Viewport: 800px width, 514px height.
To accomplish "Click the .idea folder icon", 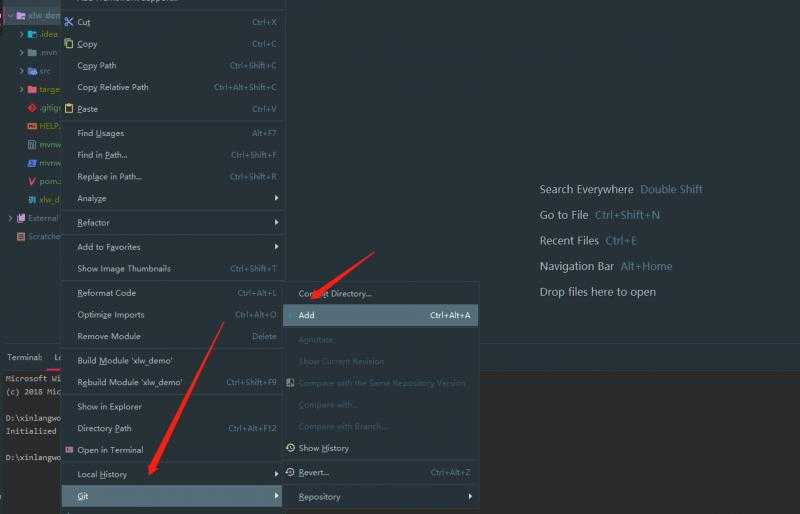I will tap(32, 34).
